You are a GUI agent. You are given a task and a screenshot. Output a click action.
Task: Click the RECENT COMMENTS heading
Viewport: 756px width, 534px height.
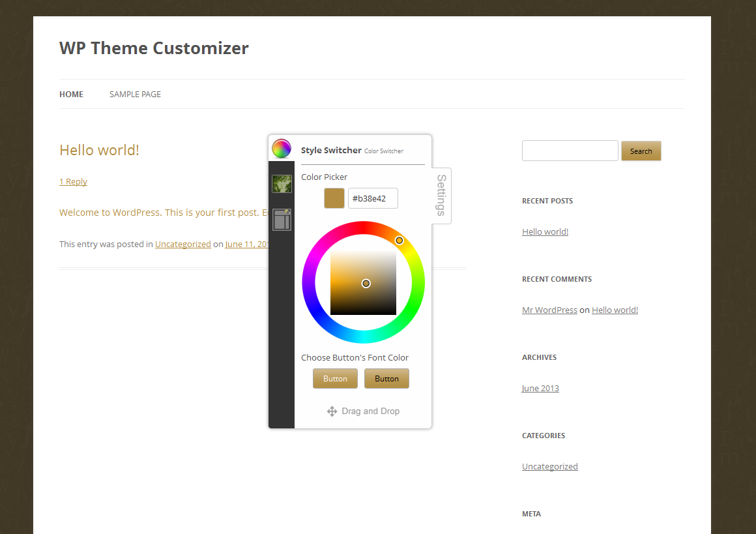[557, 279]
